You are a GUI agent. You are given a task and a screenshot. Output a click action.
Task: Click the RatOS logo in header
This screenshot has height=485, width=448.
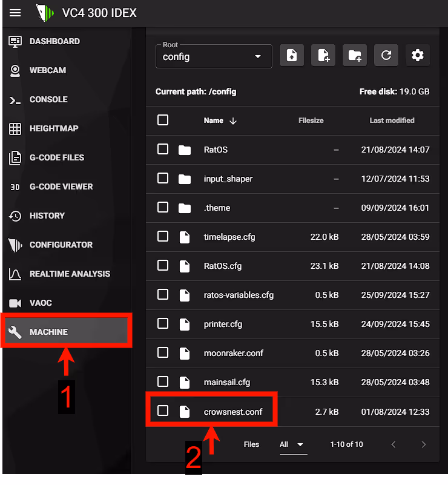click(45, 13)
